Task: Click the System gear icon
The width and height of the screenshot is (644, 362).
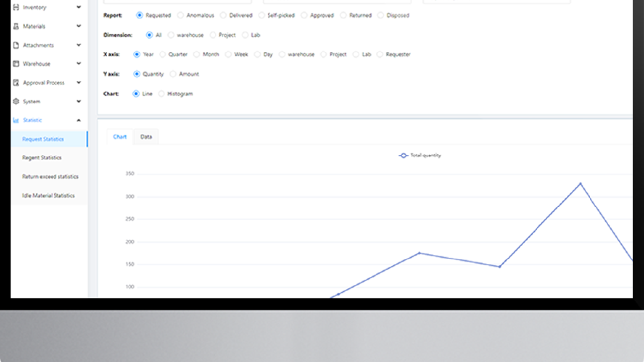Action: [16, 102]
